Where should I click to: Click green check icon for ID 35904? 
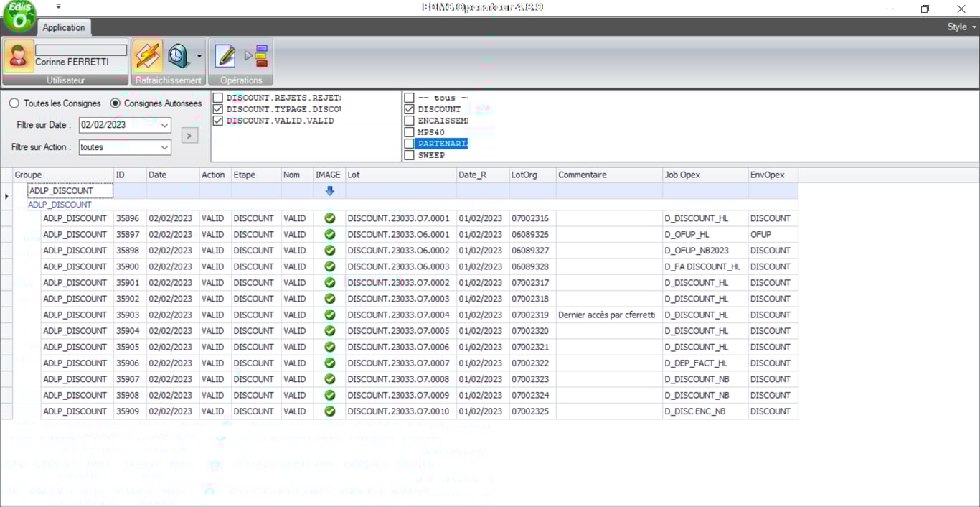[330, 331]
